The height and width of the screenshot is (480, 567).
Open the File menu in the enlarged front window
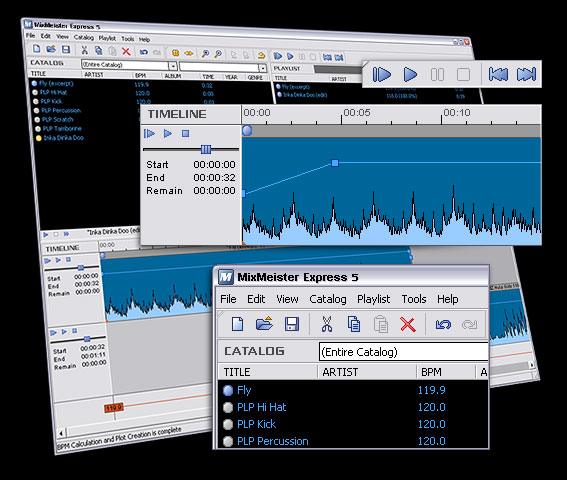(x=228, y=299)
